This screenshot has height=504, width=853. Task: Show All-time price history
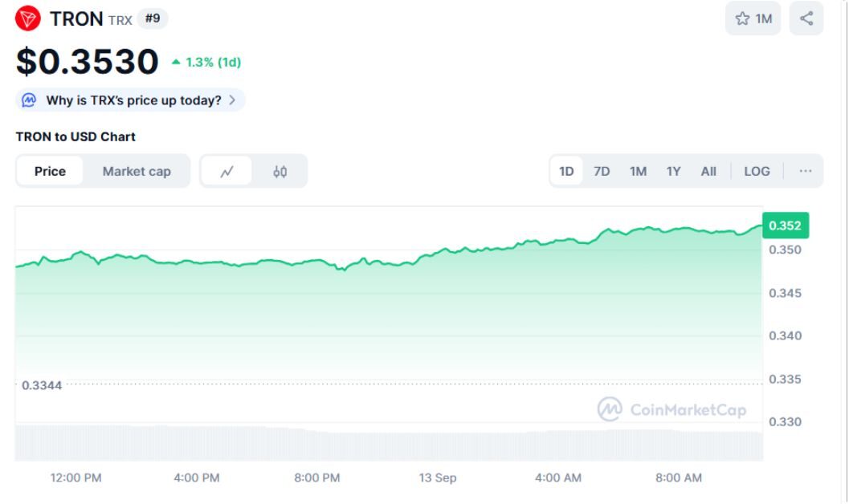click(x=708, y=171)
